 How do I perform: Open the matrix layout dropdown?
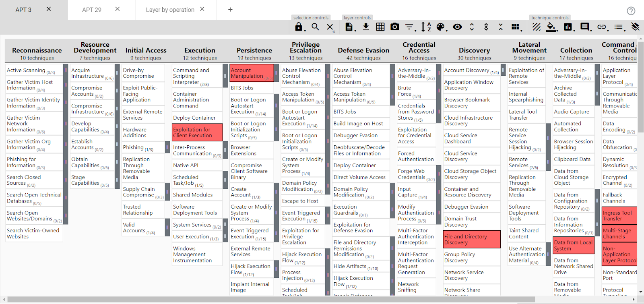pos(516,27)
